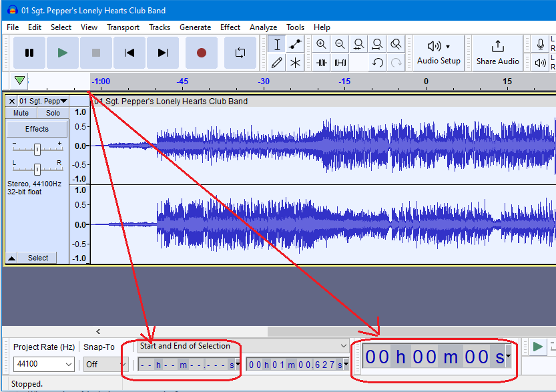Open the Transport menu
The height and width of the screenshot is (392, 556).
(x=123, y=27)
